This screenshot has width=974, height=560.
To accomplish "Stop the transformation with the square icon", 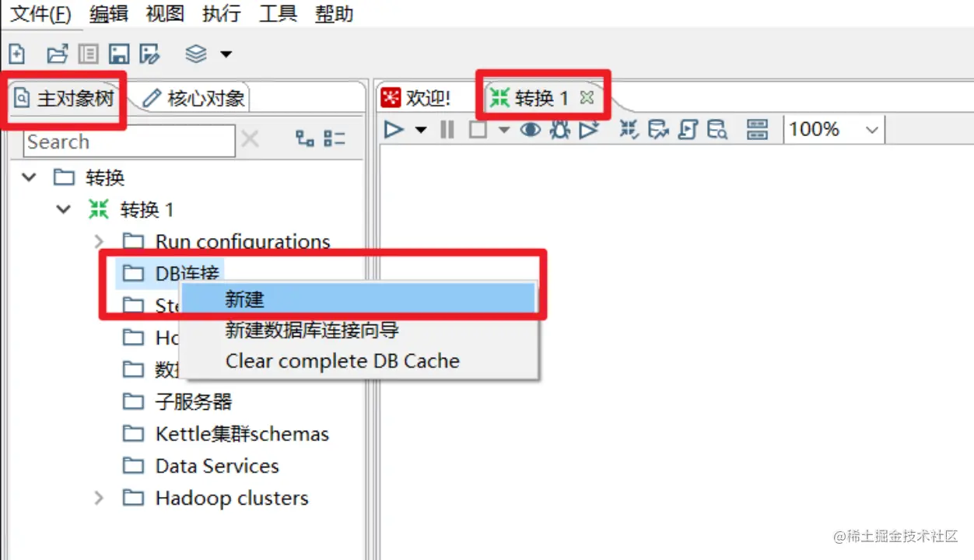I will pos(478,129).
